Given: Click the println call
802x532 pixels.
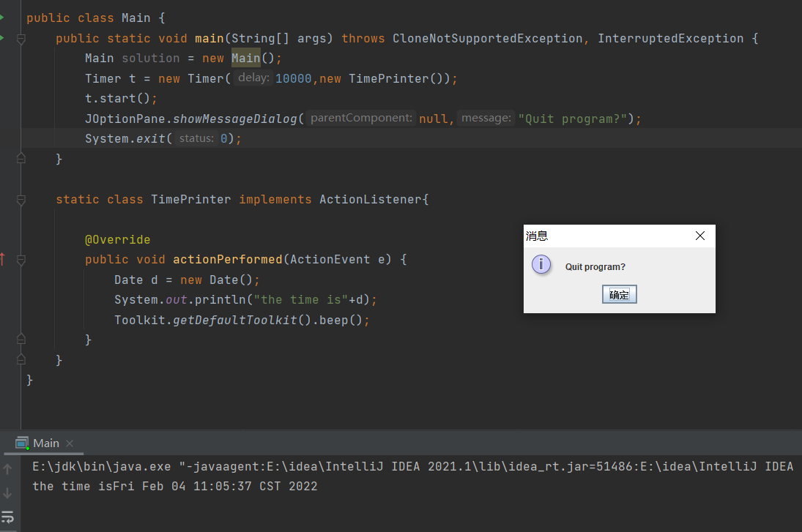Looking at the screenshot, I should point(220,299).
